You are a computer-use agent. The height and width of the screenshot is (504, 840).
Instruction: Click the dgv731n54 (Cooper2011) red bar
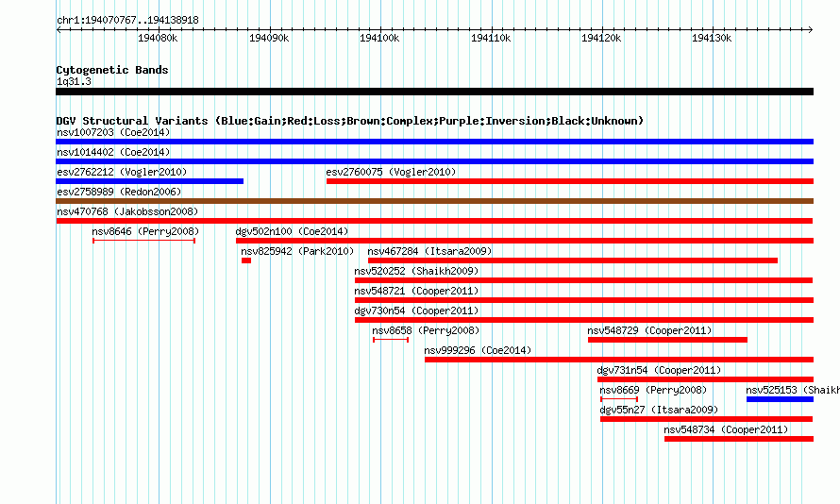(705, 379)
